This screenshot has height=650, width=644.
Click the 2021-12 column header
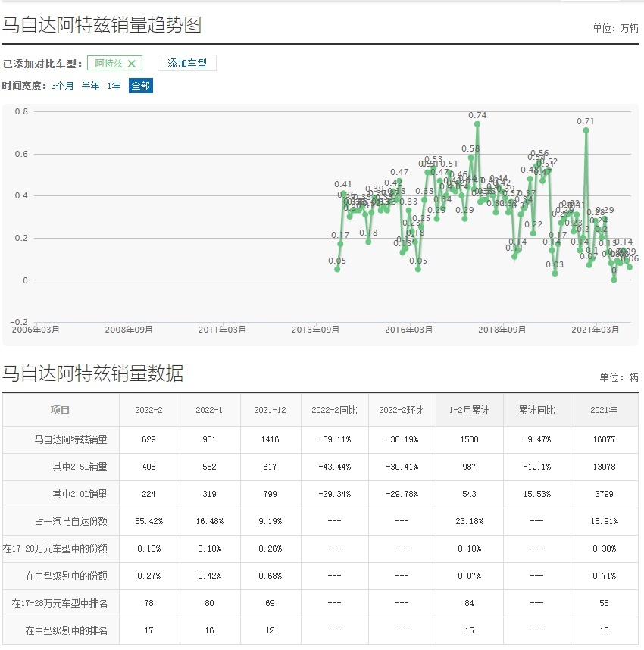pyautogui.click(x=270, y=410)
